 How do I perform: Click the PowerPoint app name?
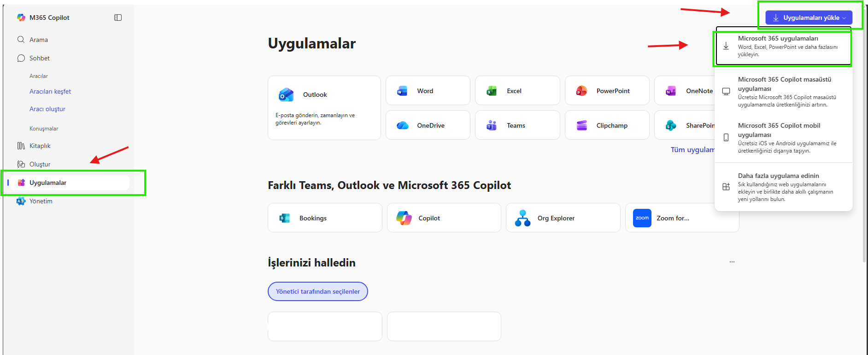click(x=613, y=91)
